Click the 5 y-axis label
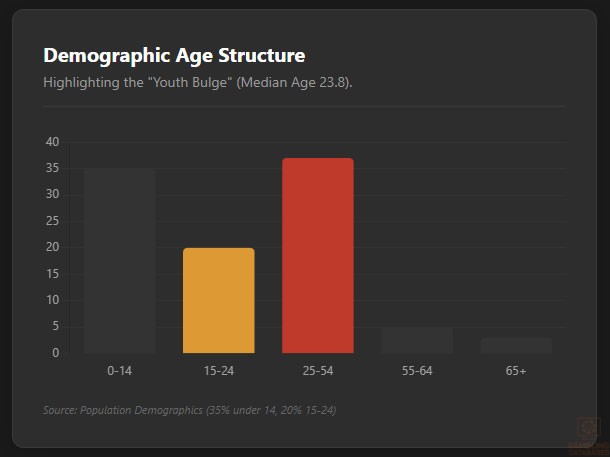The height and width of the screenshot is (457, 610). pos(56,326)
